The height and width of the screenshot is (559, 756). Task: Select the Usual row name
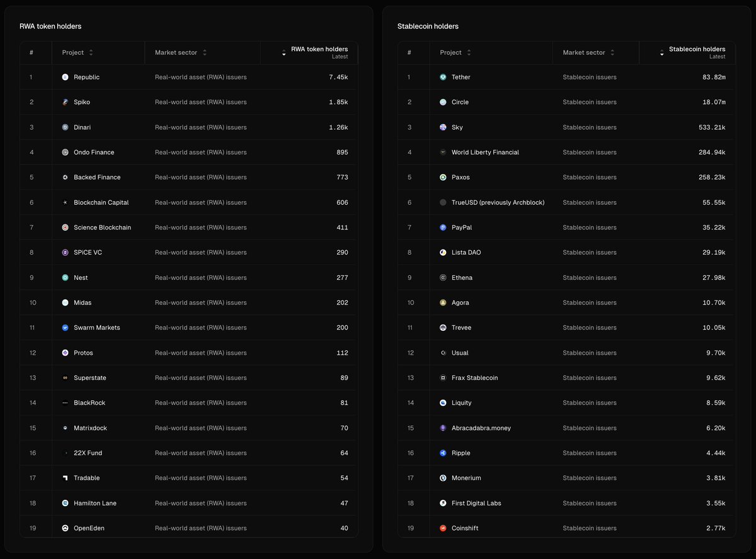click(x=460, y=353)
